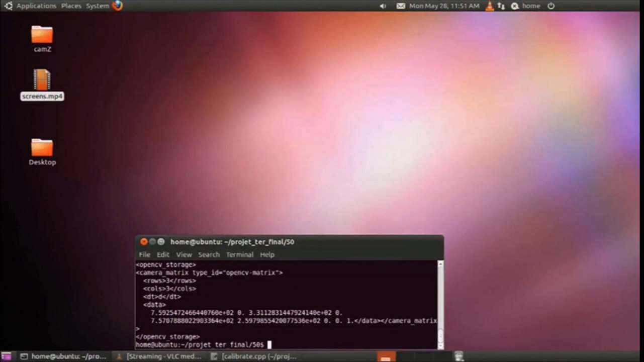Screen dimensions: 644x362
Task: Click the "</opencv_storage>" closing line
Action: click(x=167, y=336)
